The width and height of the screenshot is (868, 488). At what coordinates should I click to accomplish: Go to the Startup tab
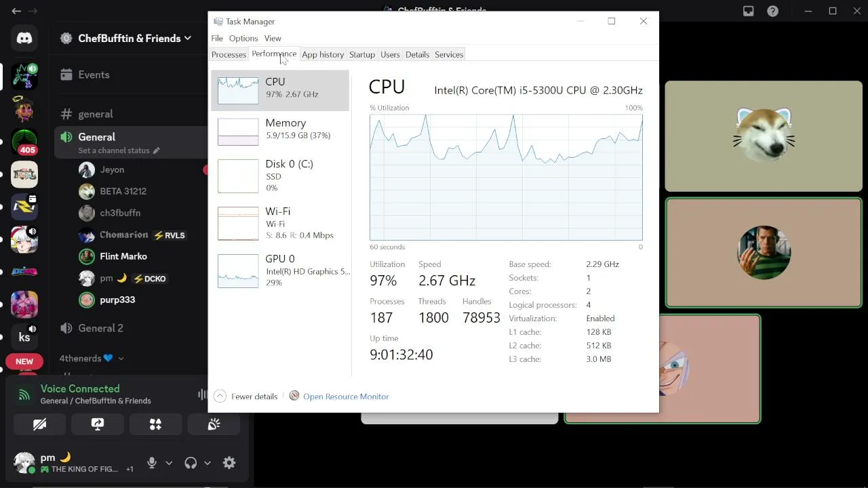[x=362, y=54]
